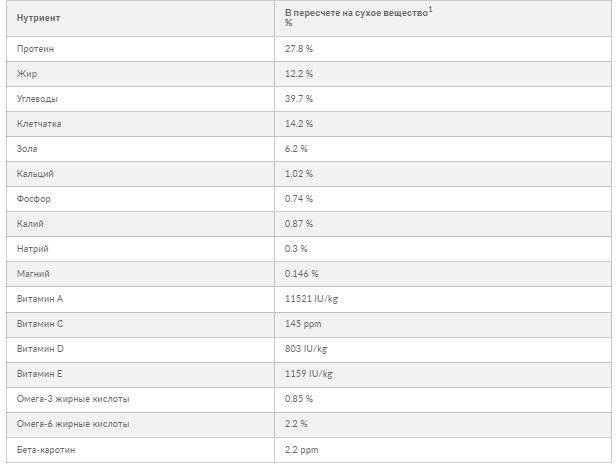Click the 39.7 % carbohydrates value

299,99
